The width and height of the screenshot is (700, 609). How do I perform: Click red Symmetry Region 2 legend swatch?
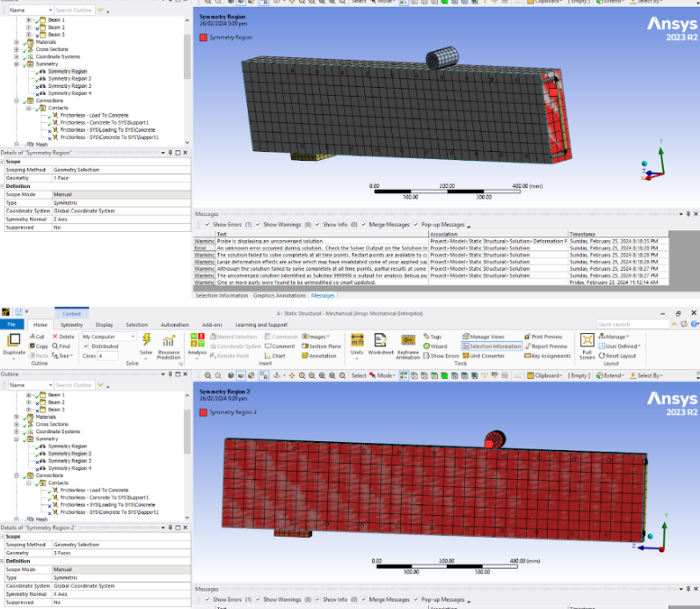pos(203,412)
